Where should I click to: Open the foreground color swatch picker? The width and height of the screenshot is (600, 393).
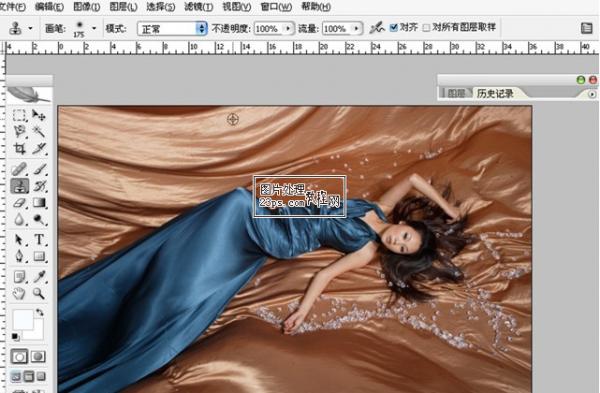pyautogui.click(x=23, y=320)
